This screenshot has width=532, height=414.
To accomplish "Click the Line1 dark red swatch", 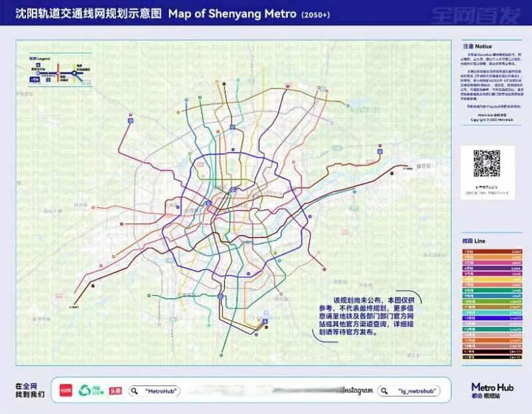I will coord(492,252).
